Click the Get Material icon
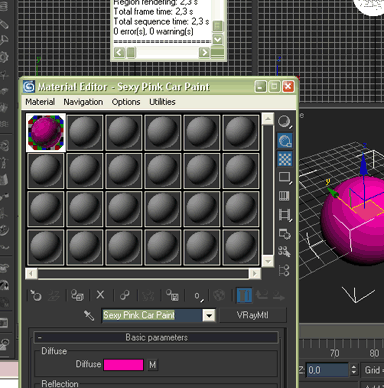384x388 pixels. tap(36, 295)
